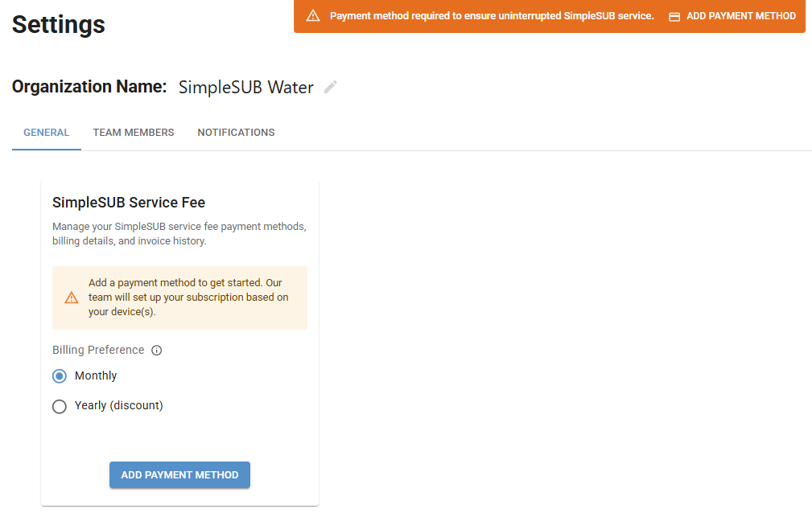Select the Monthly billing radio button
This screenshot has width=812, height=513.
point(60,376)
